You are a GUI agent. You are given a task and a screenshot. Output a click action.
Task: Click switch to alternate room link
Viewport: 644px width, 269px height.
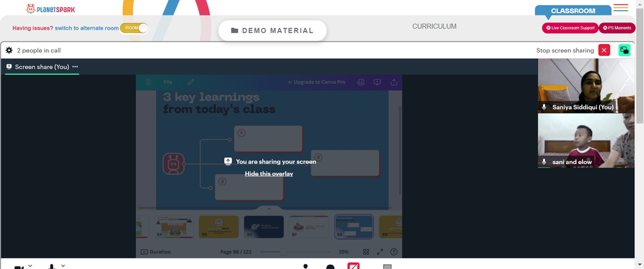click(87, 28)
